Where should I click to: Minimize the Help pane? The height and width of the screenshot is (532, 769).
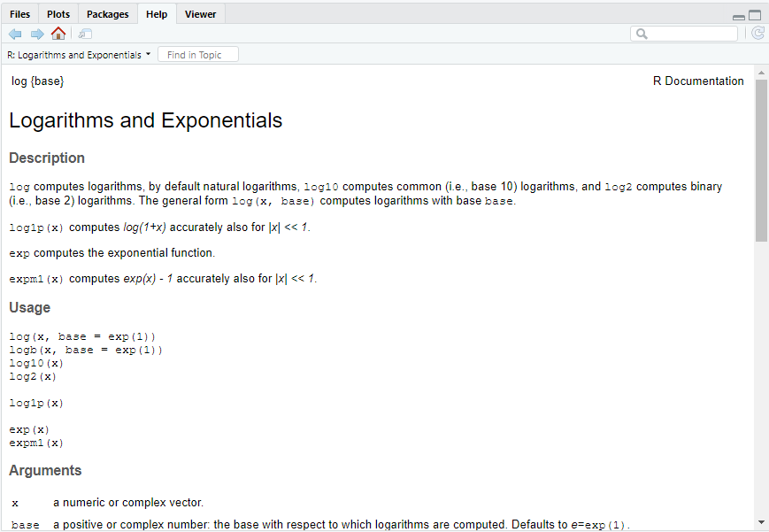coord(739,16)
